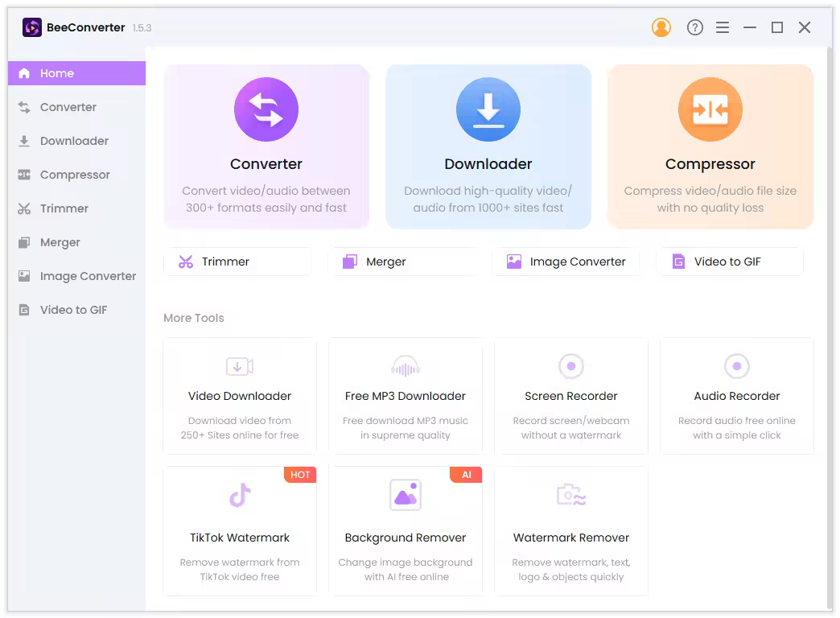The height and width of the screenshot is (618, 840).
Task: Open the help question mark icon
Action: tap(695, 27)
